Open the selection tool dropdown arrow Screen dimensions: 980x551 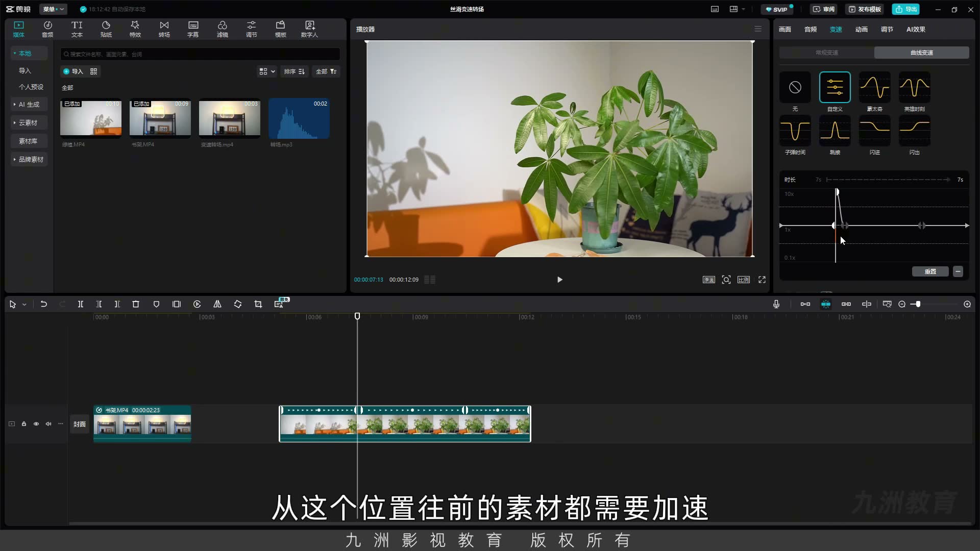[x=24, y=305]
